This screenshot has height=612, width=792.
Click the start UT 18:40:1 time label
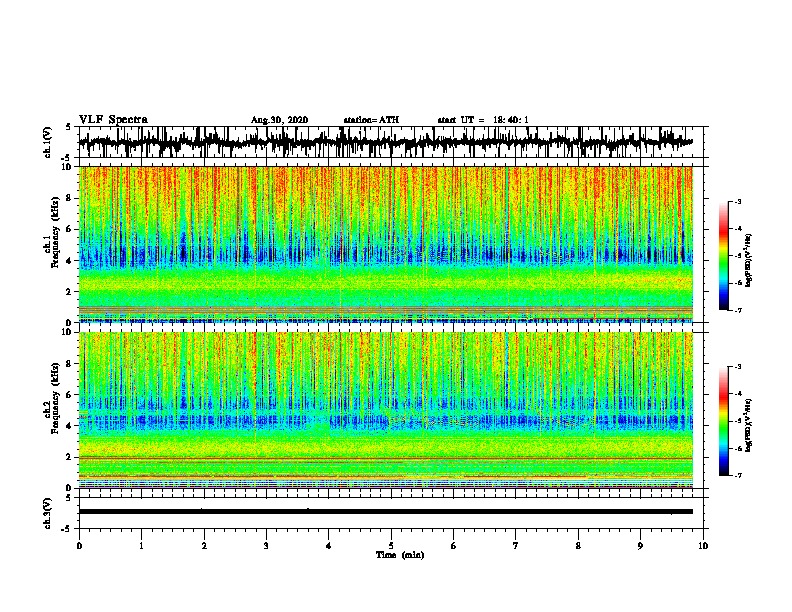pos(483,120)
